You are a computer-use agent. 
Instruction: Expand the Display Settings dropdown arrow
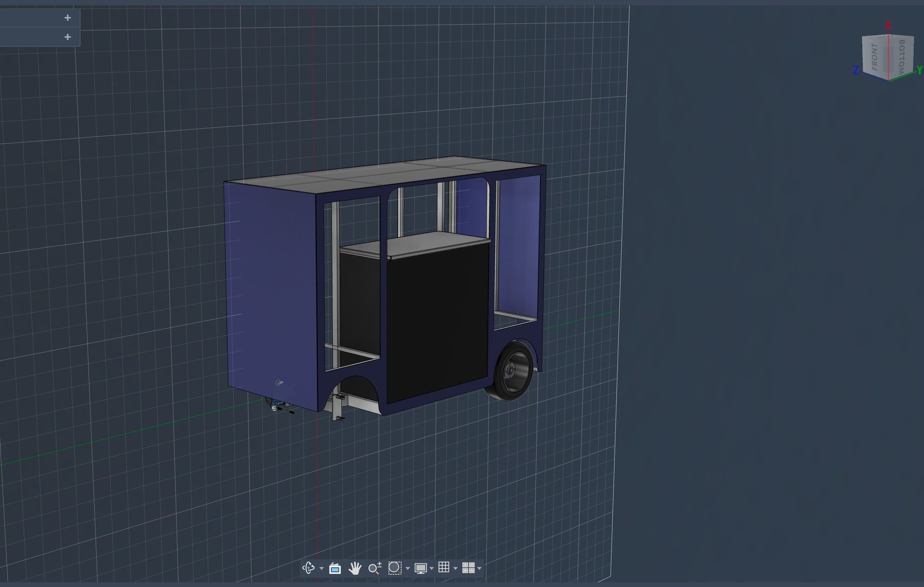(x=432, y=569)
